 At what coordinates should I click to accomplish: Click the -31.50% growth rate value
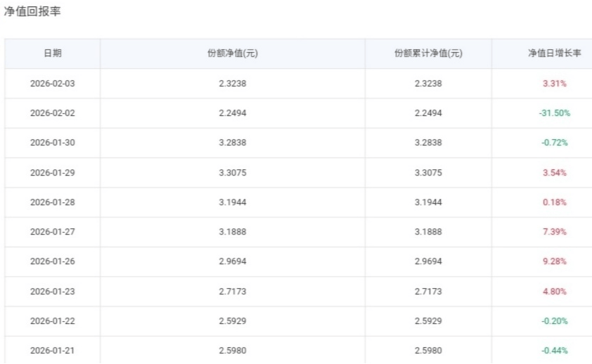click(555, 113)
